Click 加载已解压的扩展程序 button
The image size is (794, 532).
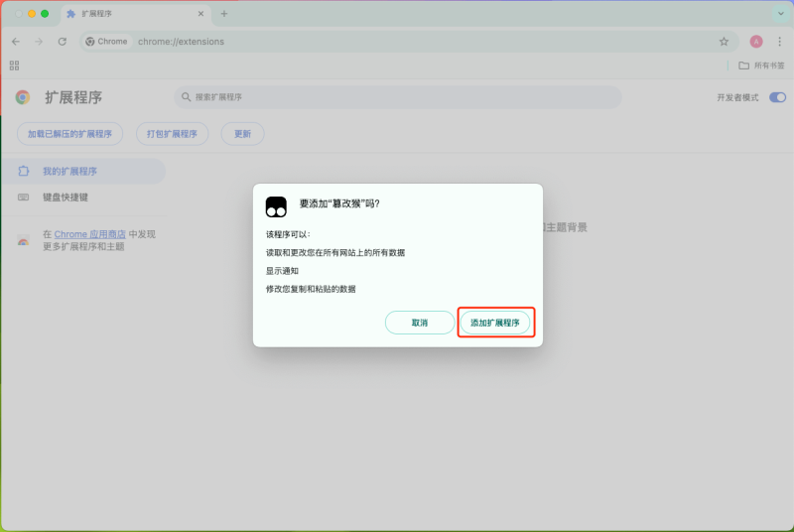[x=69, y=134]
